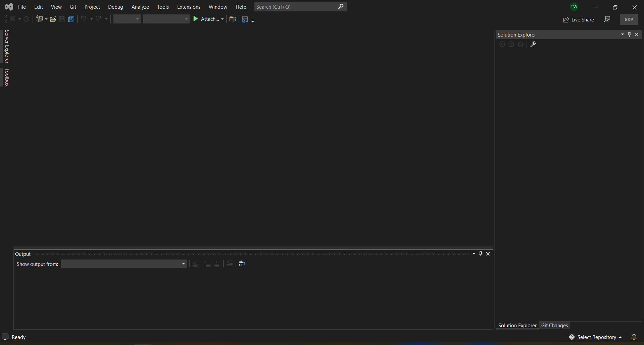The height and width of the screenshot is (345, 644).
Task: Switch to the Git Changes tab
Action: coord(554,325)
